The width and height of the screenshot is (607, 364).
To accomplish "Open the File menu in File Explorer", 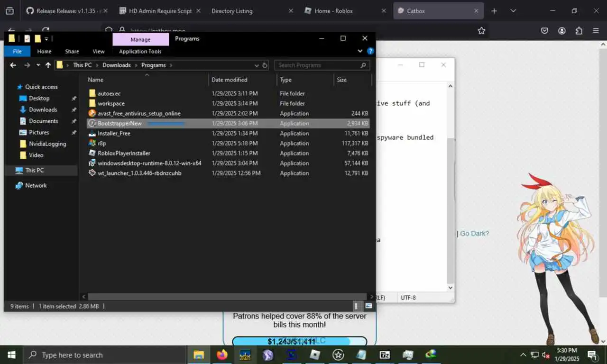I will point(17,51).
